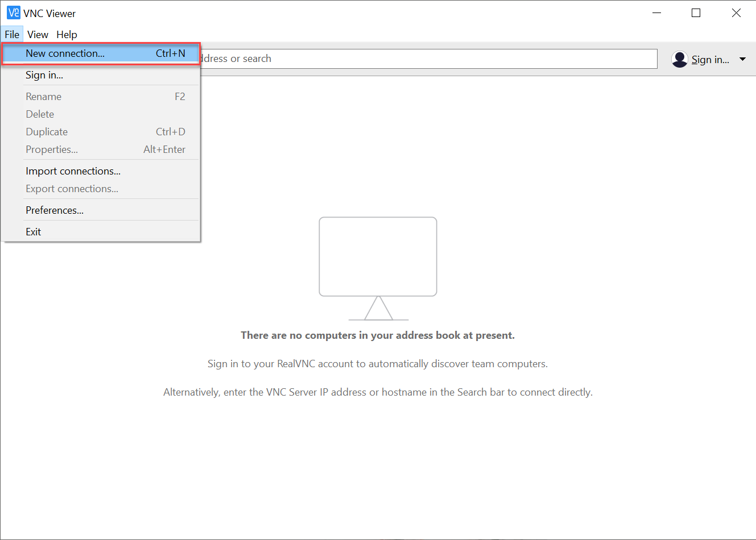Choose Import connections... menu item
Viewport: 756px width, 540px height.
pos(101,171)
